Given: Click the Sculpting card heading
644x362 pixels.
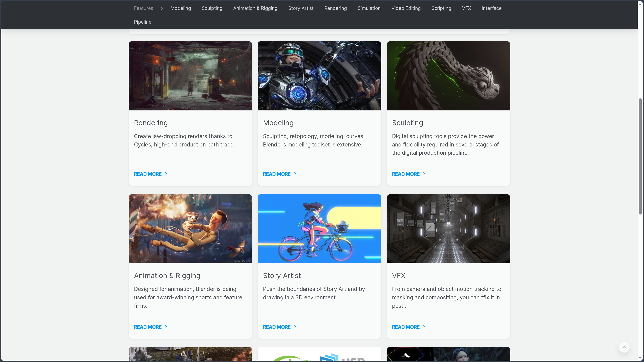Looking at the screenshot, I should [408, 123].
